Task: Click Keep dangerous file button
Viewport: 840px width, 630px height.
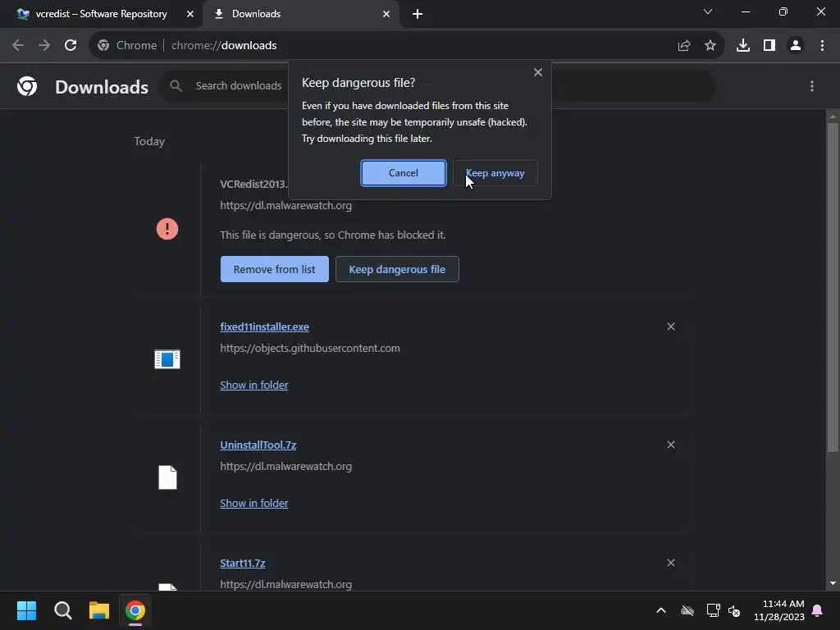Action: [x=397, y=269]
